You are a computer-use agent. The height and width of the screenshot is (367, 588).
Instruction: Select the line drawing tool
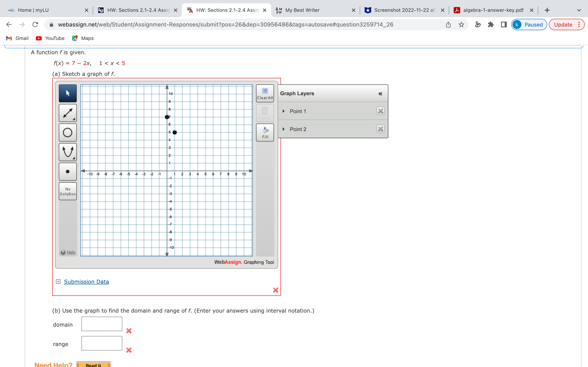[x=68, y=113]
